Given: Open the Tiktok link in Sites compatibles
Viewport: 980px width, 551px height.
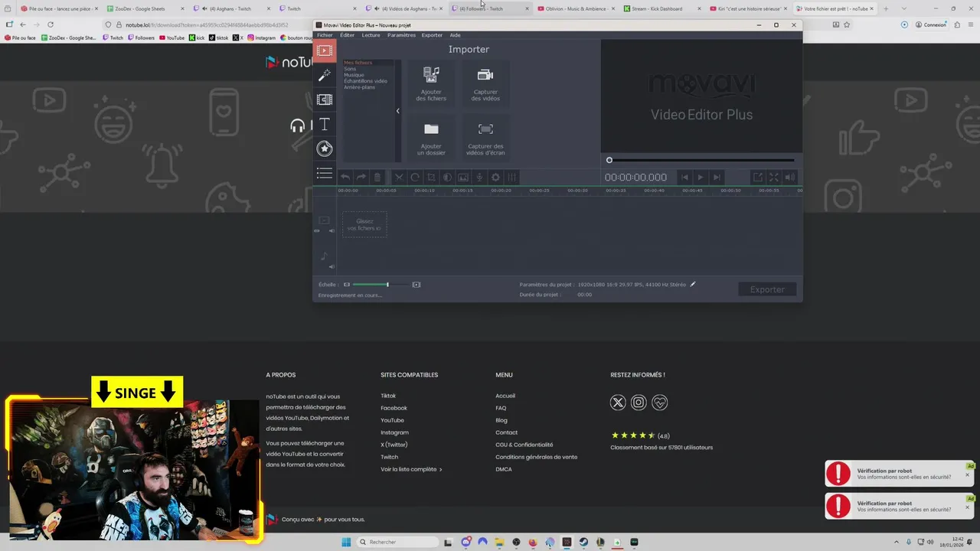Looking at the screenshot, I should 388,396.
